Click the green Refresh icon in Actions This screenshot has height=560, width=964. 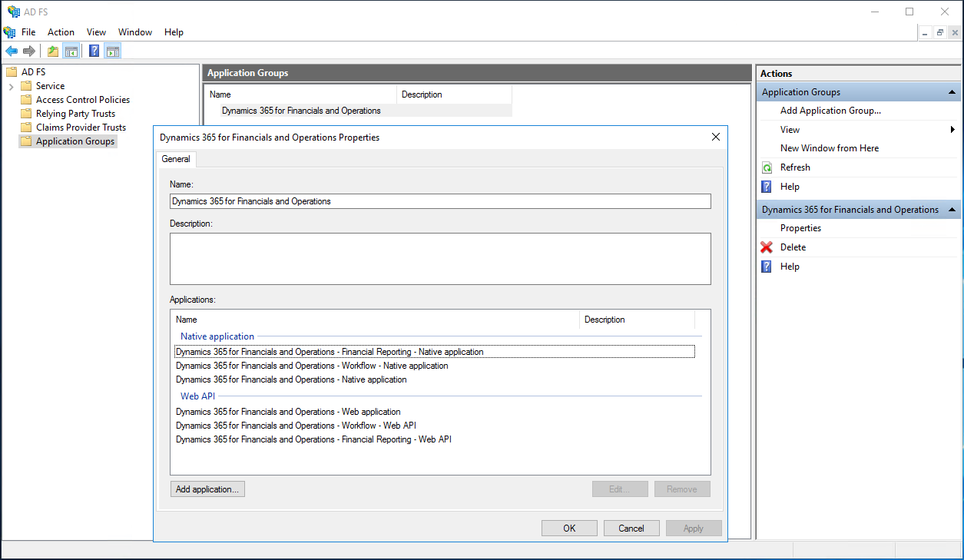tap(767, 167)
